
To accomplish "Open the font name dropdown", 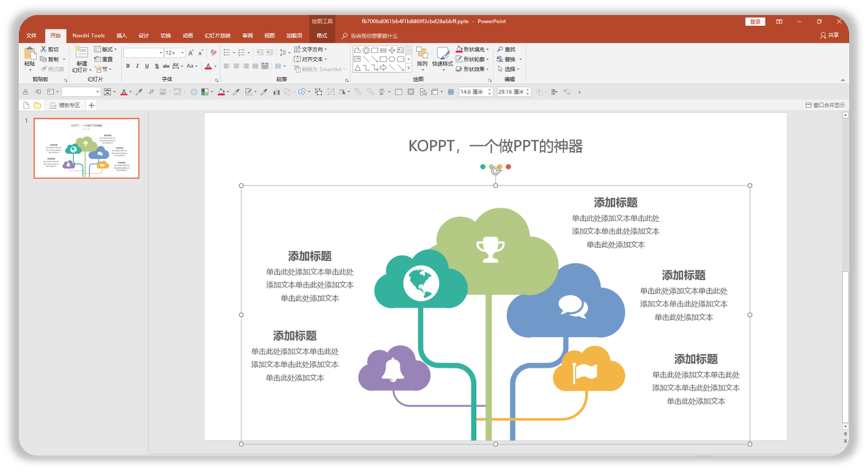I will pos(161,52).
